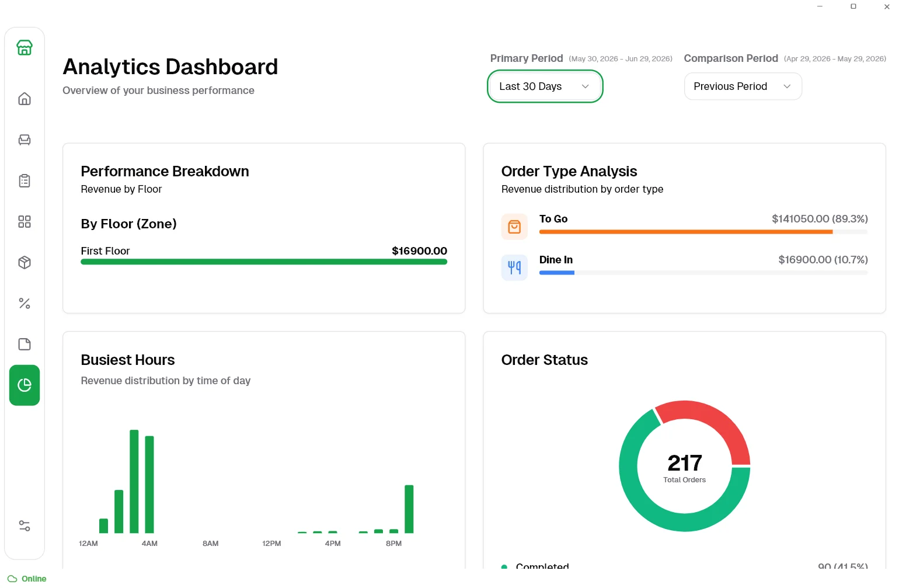
Task: Click the "$16900.00 (10.7%)" Dine In value
Action: point(823,260)
